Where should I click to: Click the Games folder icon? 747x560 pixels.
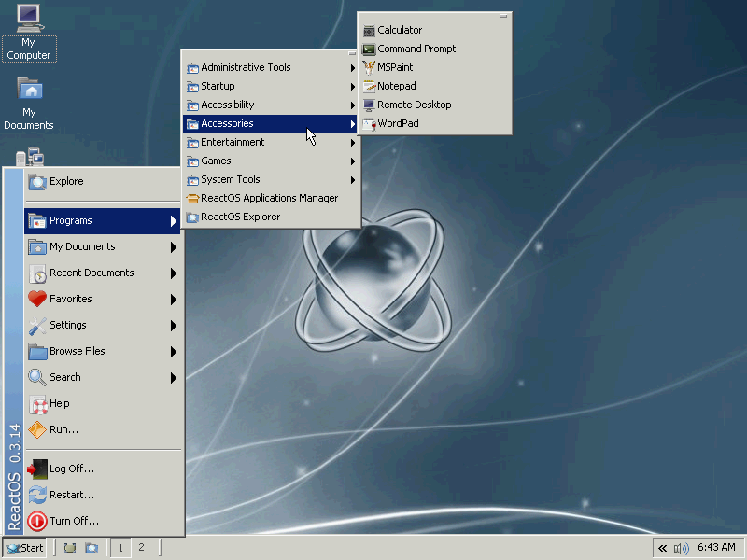(x=192, y=161)
